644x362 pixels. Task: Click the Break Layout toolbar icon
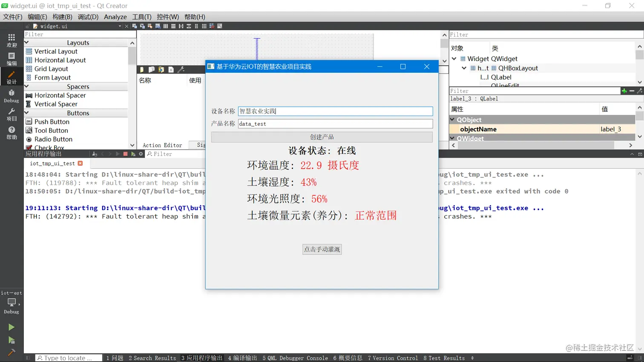tap(212, 26)
